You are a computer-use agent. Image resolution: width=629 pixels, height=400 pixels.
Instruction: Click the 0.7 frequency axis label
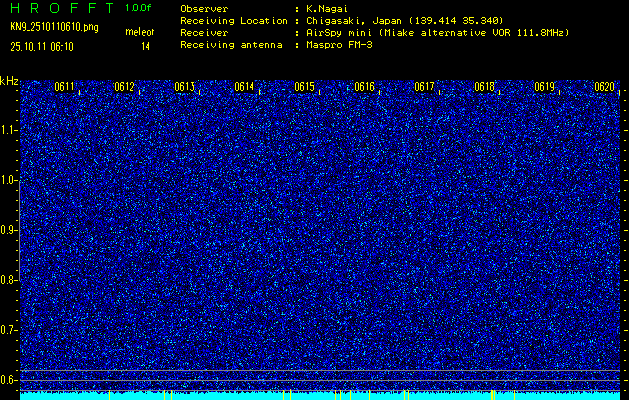click(9, 330)
